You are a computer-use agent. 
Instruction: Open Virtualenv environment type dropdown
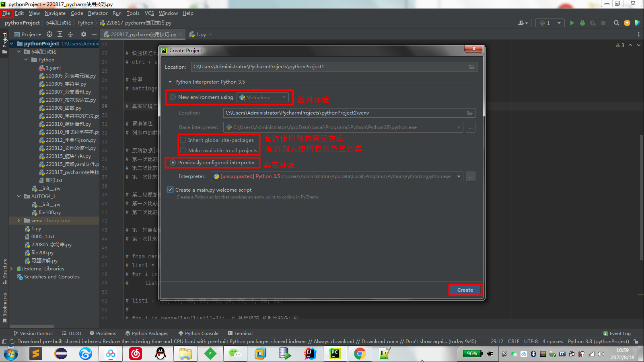pyautogui.click(x=263, y=97)
